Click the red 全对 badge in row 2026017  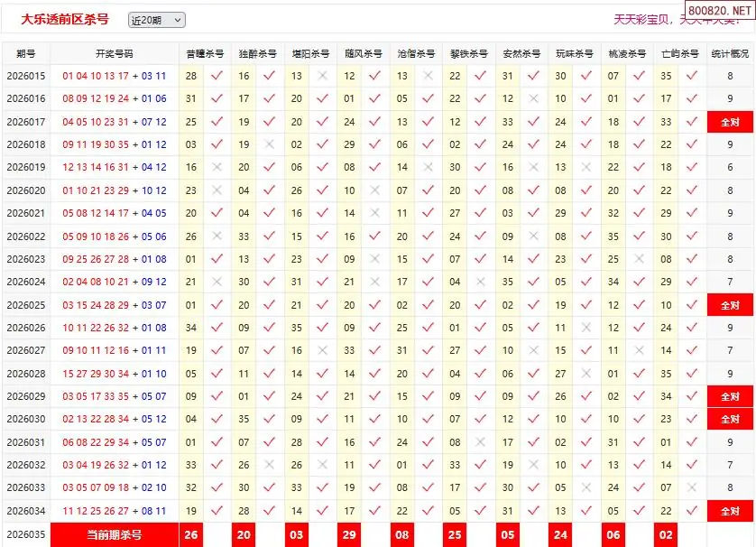click(x=730, y=122)
